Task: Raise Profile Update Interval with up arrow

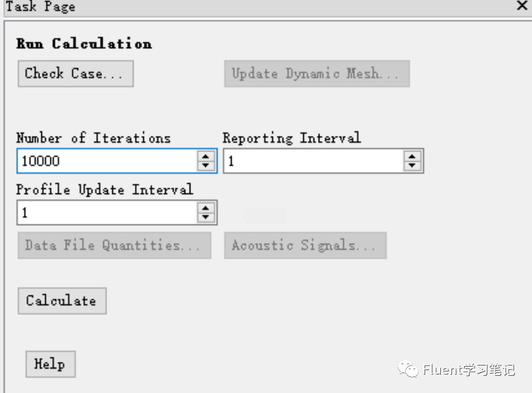Action: point(206,208)
